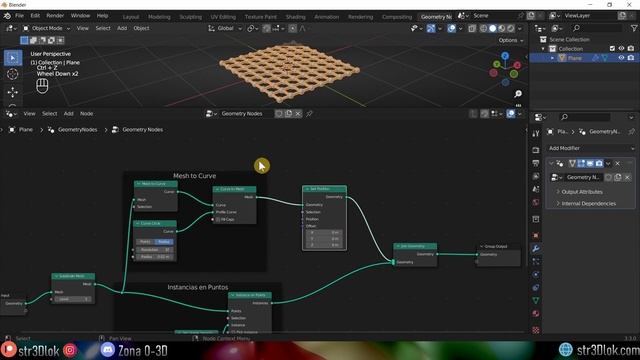Open the File menu
This screenshot has width=640, height=360.
(x=19, y=16)
